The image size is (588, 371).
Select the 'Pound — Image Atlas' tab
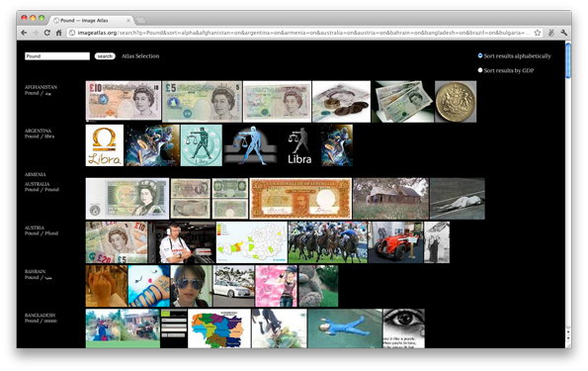click(x=92, y=20)
